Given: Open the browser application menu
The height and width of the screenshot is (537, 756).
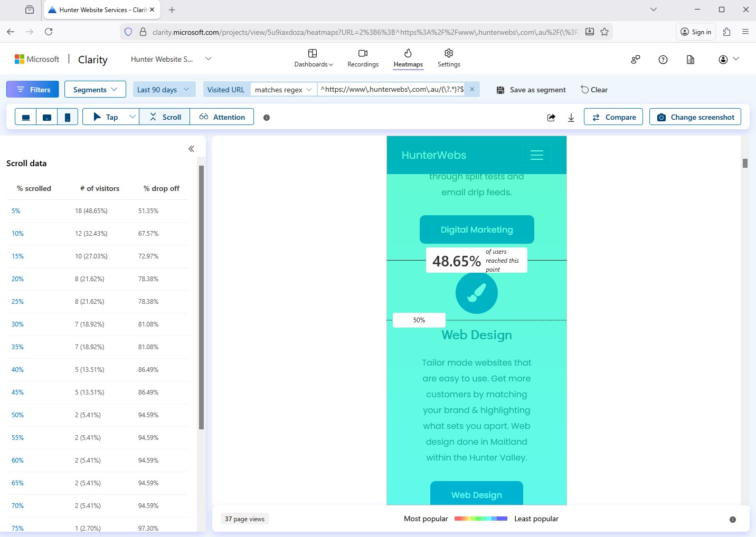Looking at the screenshot, I should 745,32.
